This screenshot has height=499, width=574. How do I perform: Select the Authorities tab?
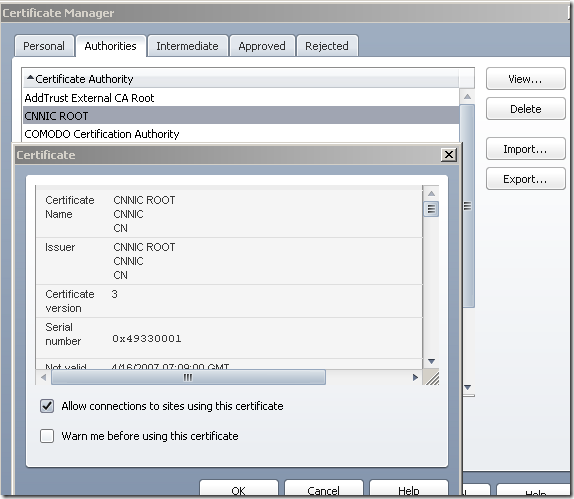tap(111, 46)
